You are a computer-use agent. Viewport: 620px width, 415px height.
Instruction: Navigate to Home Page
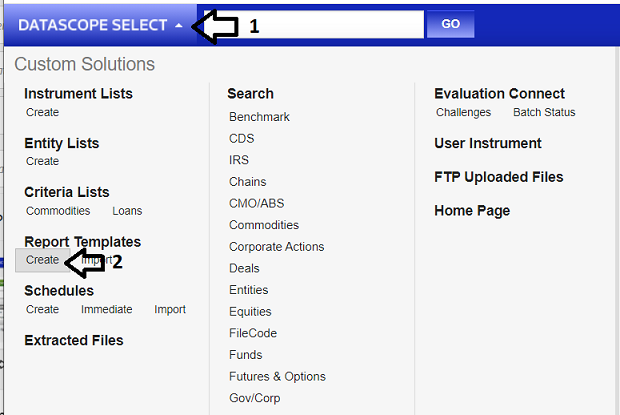tap(472, 211)
